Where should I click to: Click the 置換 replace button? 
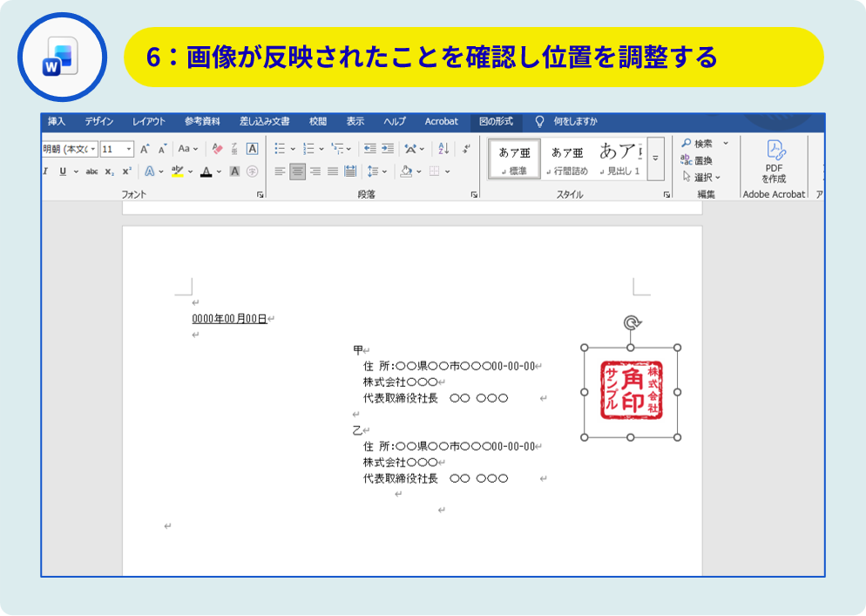pyautogui.click(x=697, y=160)
